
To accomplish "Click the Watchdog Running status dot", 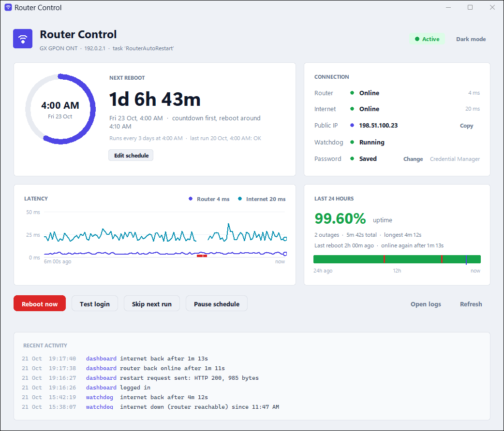I will pos(352,142).
